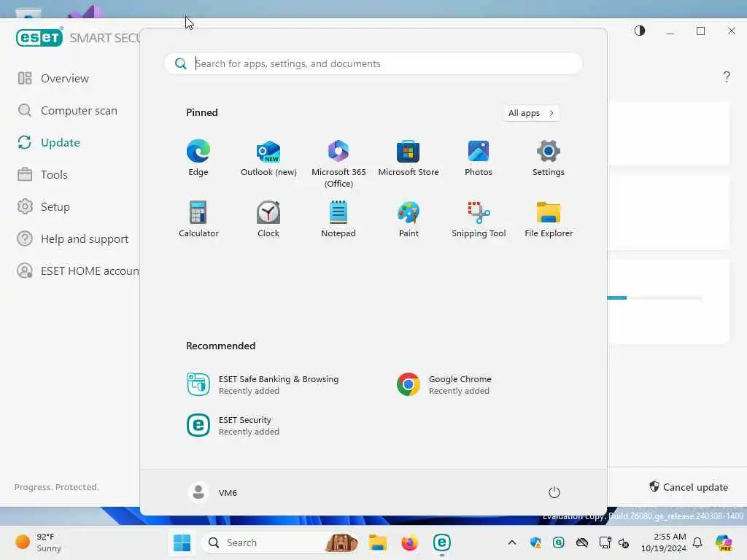Open weather widget showing 92°F

coord(39,542)
